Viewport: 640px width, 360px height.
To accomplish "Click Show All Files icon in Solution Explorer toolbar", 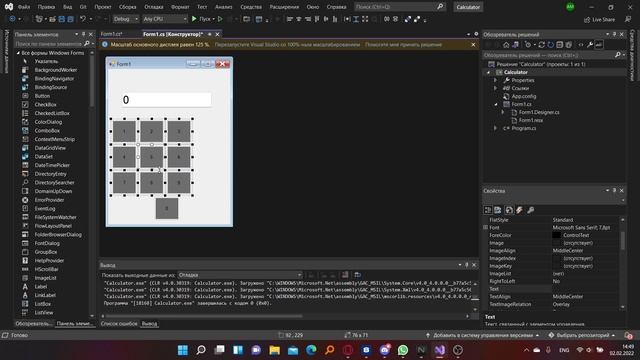I will 569,45.
